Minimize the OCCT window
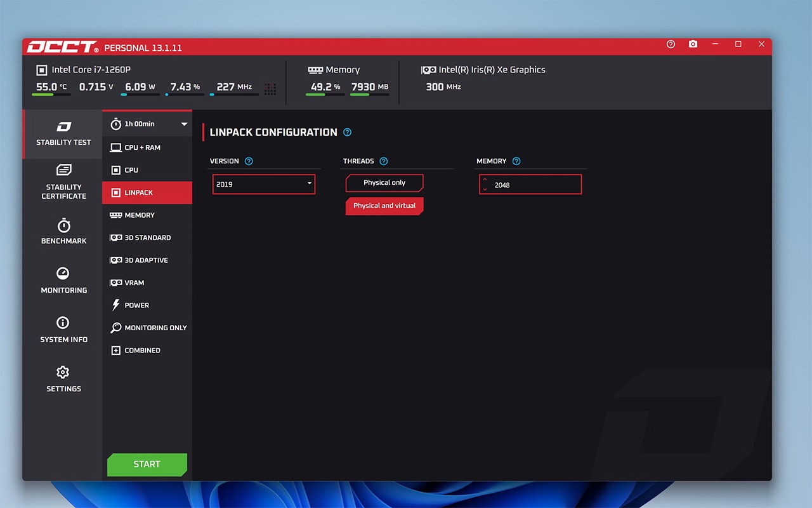 (716, 44)
